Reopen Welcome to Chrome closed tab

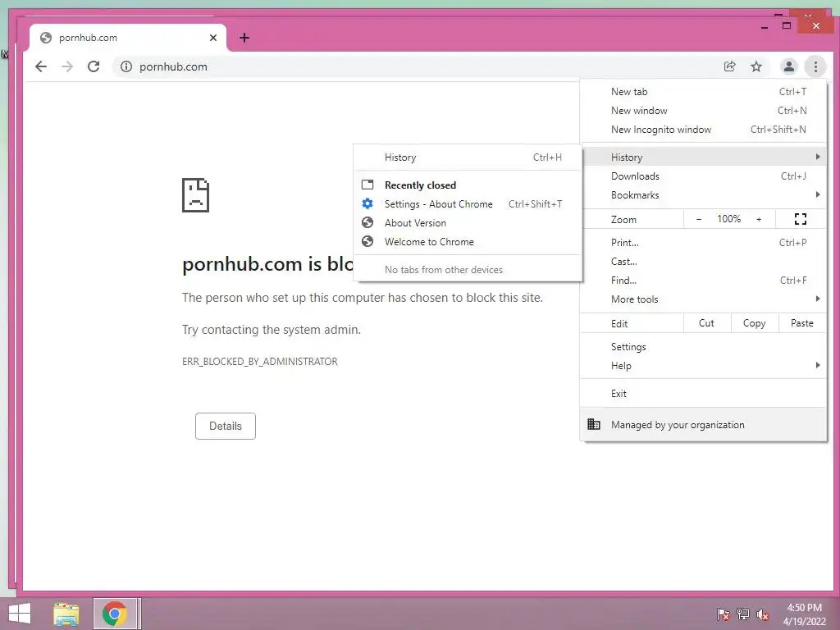(468, 241)
